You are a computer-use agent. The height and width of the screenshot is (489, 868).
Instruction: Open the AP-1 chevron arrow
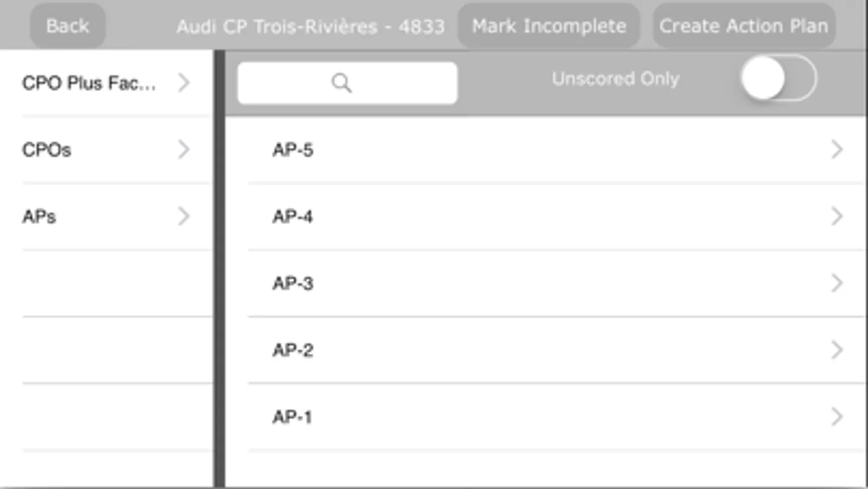point(837,417)
